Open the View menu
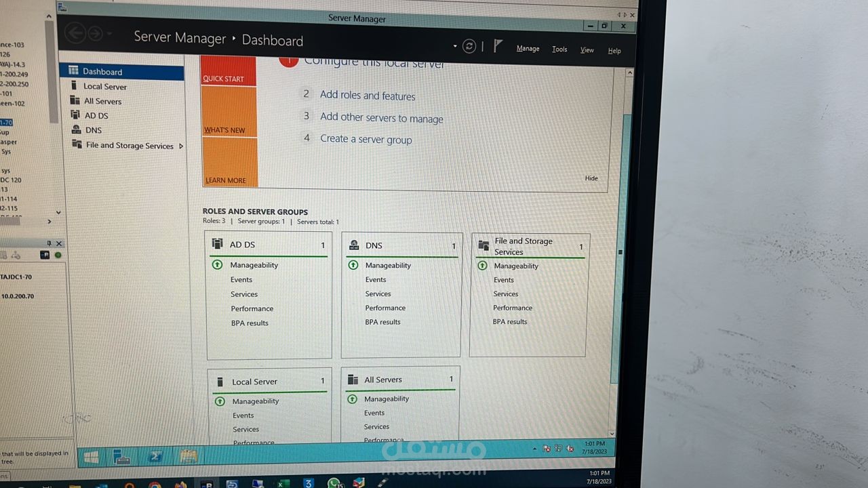 tap(587, 49)
